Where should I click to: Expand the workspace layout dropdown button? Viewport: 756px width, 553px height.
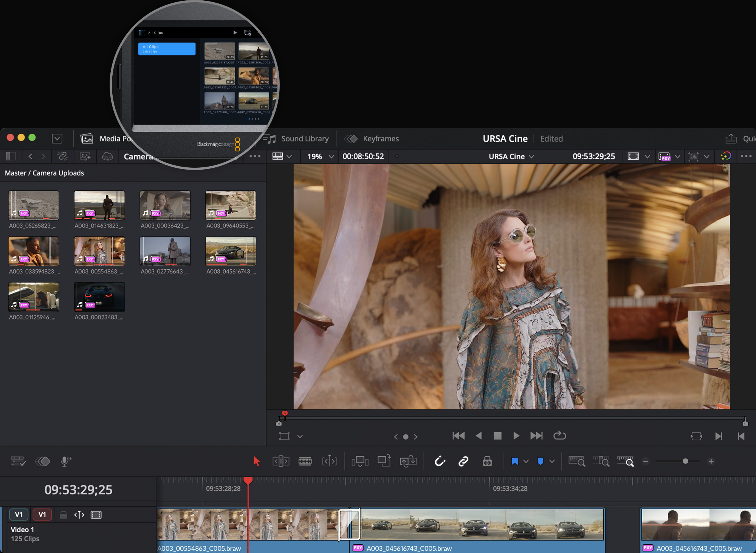pos(57,139)
